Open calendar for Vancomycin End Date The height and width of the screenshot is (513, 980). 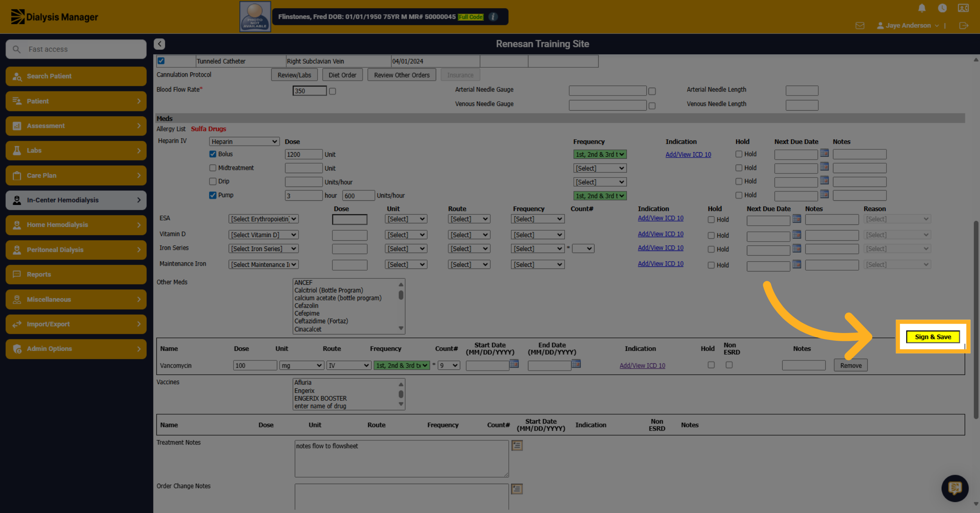576,364
